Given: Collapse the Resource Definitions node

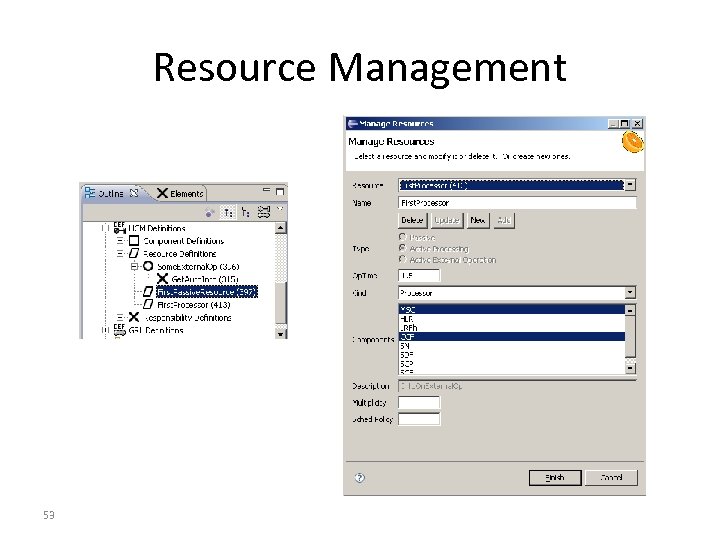Looking at the screenshot, I should pos(120,253).
